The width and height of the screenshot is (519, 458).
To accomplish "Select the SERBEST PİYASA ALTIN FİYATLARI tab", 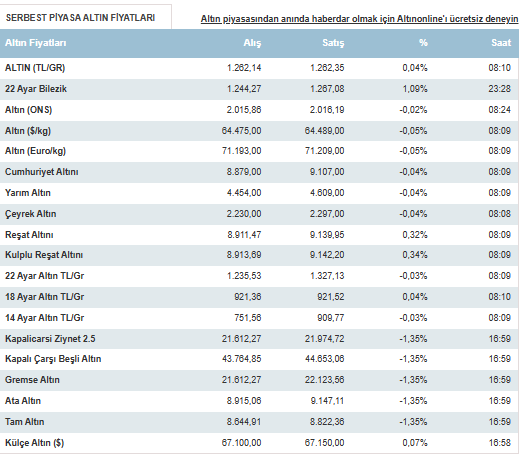I will 86,17.
